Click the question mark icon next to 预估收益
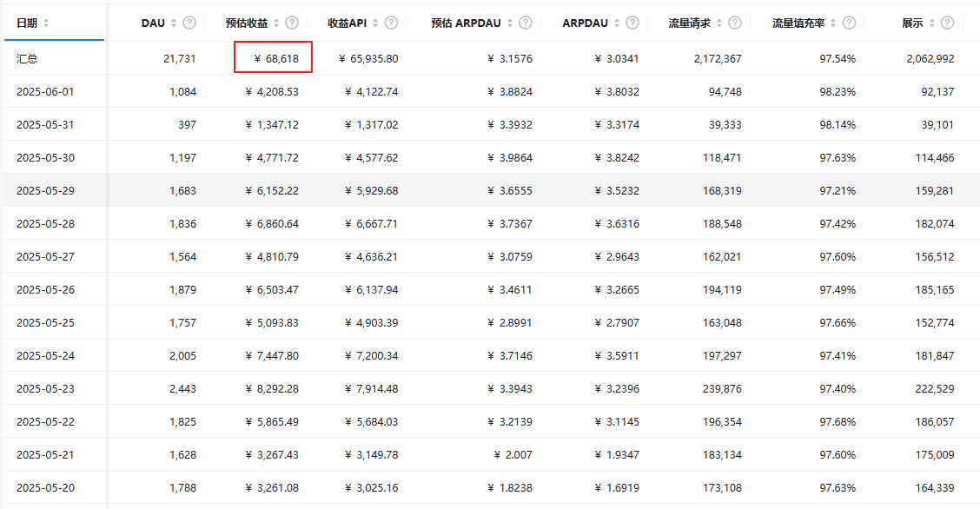 [x=292, y=23]
